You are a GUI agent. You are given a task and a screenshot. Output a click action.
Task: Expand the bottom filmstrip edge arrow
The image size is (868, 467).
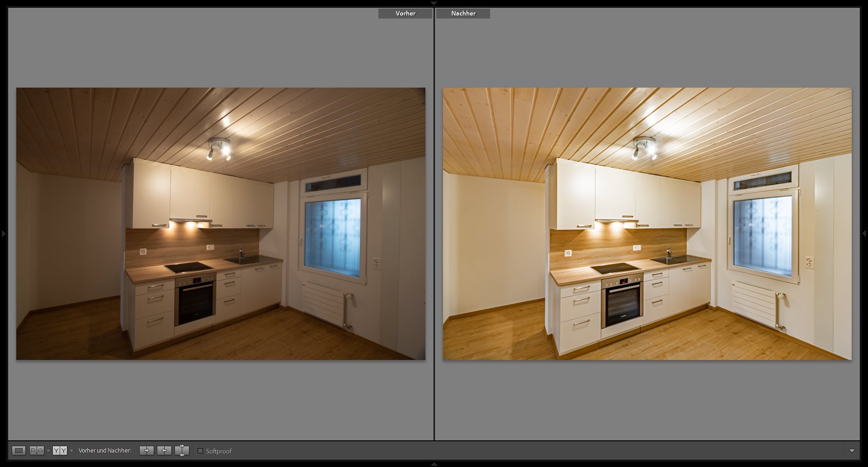click(434, 464)
